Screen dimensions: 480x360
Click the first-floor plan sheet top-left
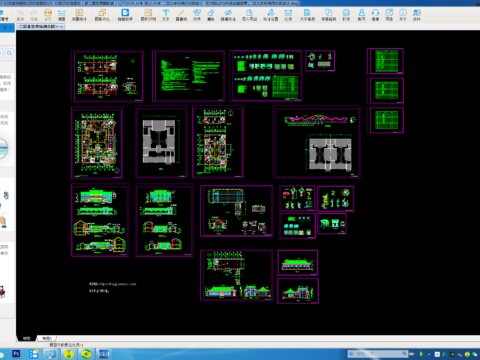coord(107,76)
